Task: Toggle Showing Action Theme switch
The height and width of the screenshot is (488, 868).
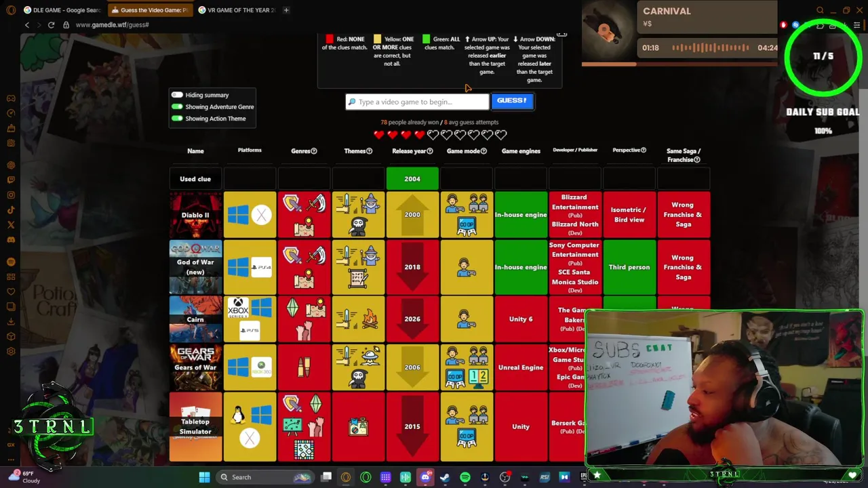Action: click(x=177, y=118)
